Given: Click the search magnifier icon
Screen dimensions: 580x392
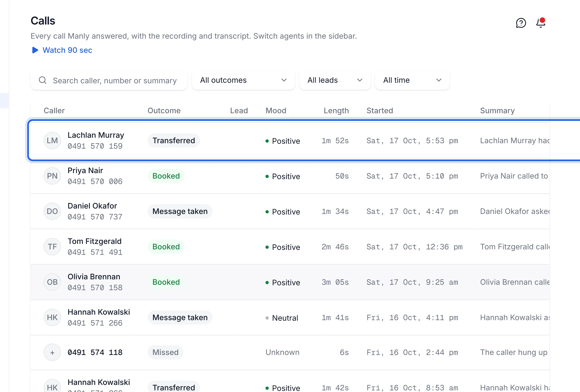Looking at the screenshot, I should tap(42, 80).
